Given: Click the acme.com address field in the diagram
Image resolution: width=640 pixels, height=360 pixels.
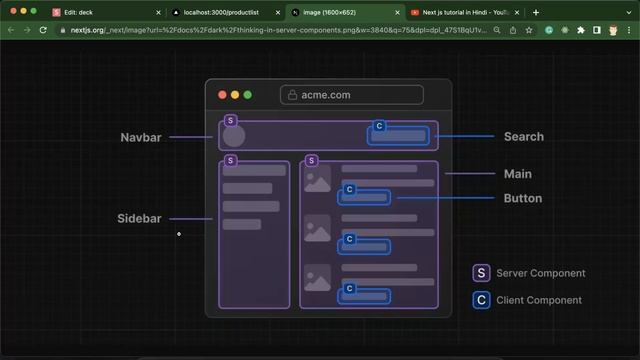Looking at the screenshot, I should [x=352, y=95].
